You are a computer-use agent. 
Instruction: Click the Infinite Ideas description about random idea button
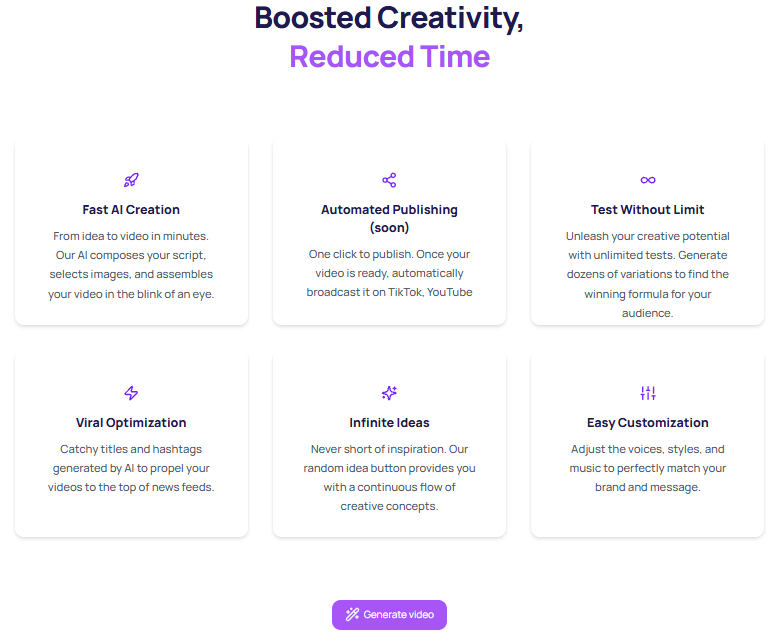(x=389, y=478)
